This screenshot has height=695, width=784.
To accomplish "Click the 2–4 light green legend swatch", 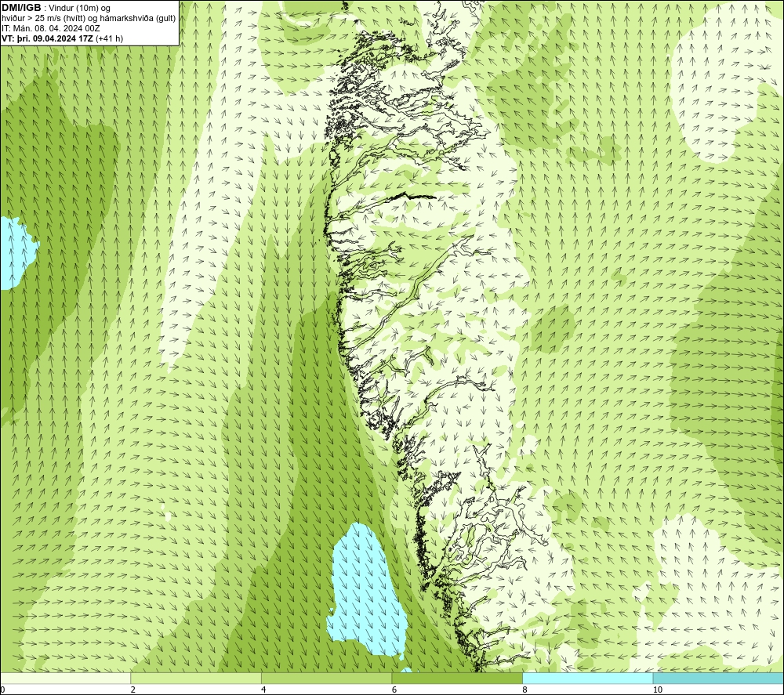I will click(196, 678).
